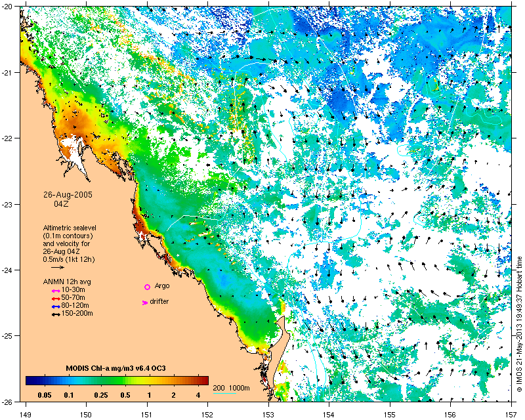Click longitude axis label 155

click(x=390, y=415)
